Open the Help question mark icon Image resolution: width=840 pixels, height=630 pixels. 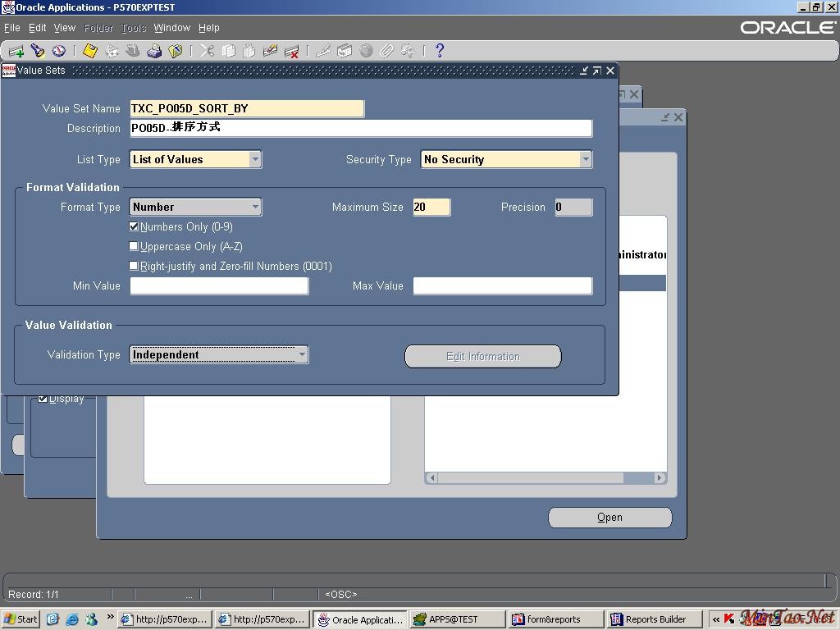click(x=440, y=51)
